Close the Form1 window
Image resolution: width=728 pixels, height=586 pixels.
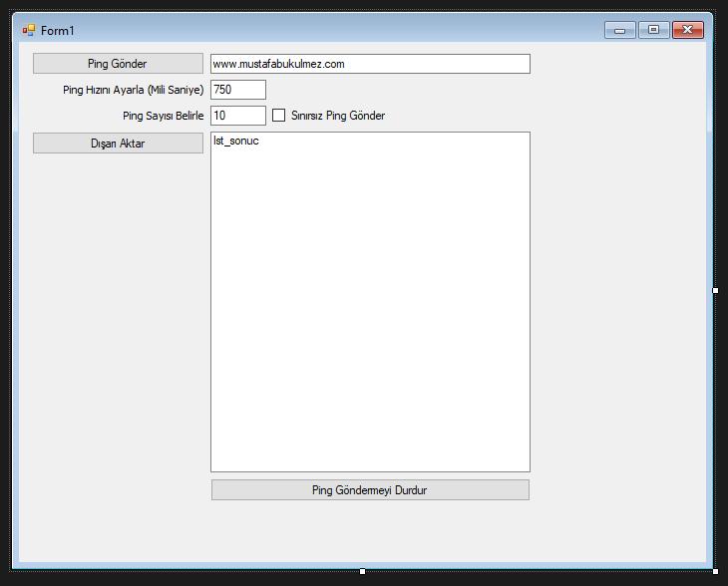[x=687, y=30]
